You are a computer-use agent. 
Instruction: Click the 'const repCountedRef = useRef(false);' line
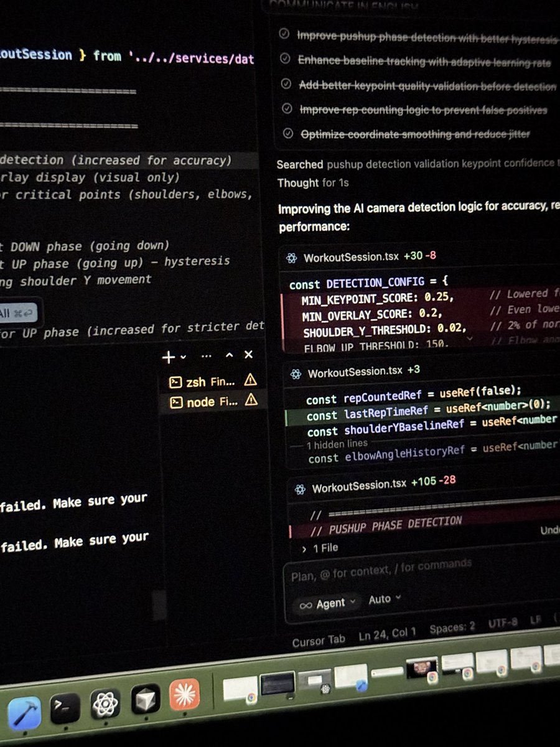tap(414, 395)
